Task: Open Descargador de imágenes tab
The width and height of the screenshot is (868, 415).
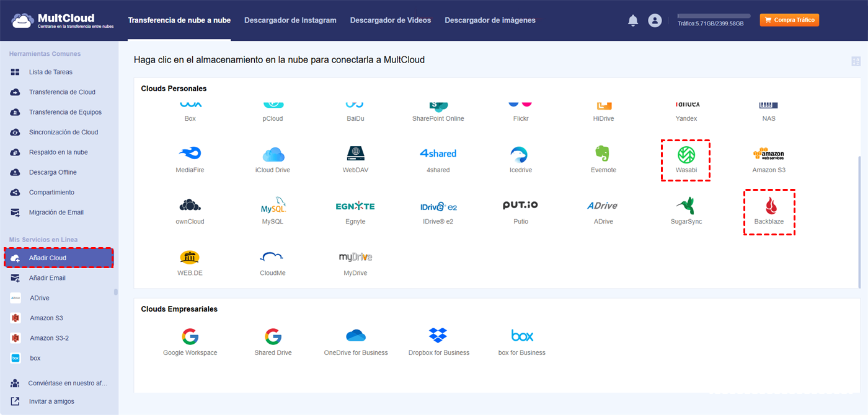Action: click(x=490, y=20)
